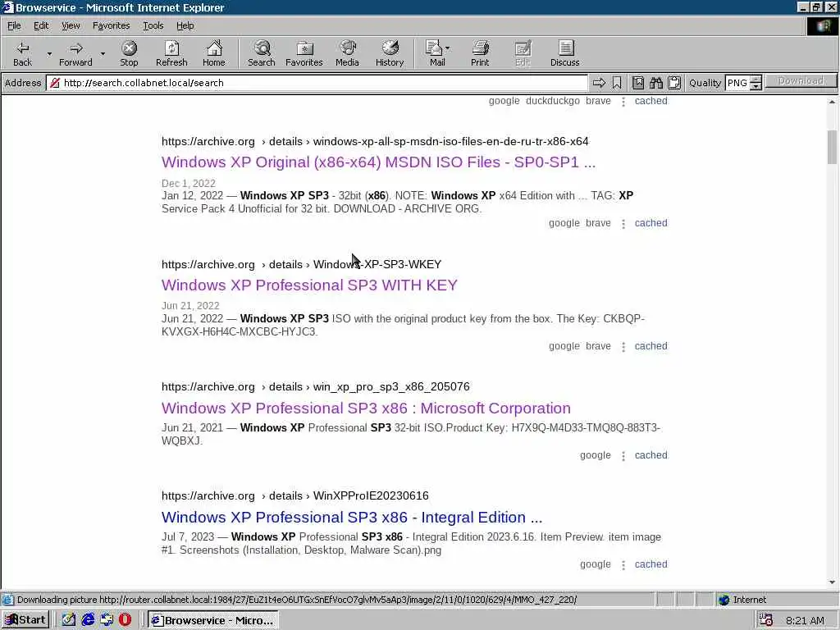
Task: Open the Favorites toolbar pane
Action: pyautogui.click(x=304, y=53)
